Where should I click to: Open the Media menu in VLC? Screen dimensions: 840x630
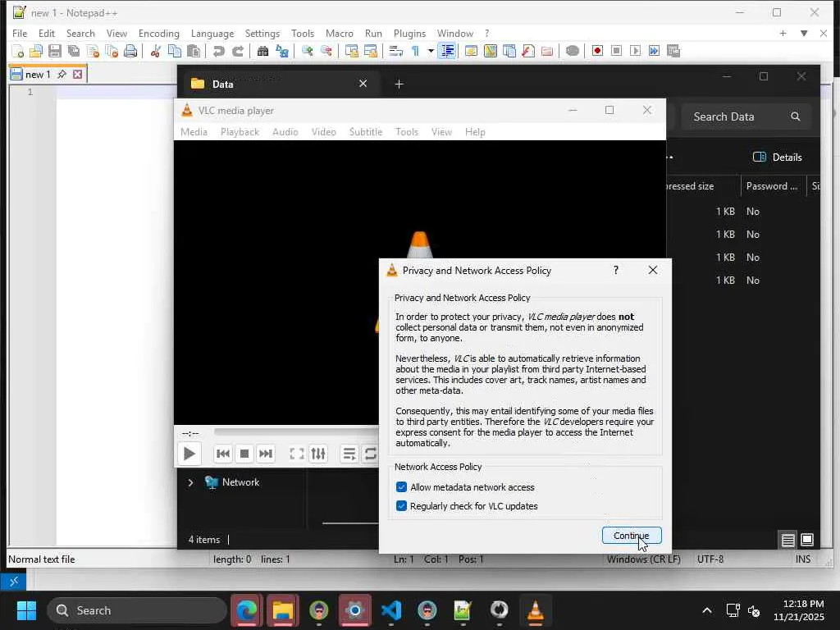(x=194, y=132)
